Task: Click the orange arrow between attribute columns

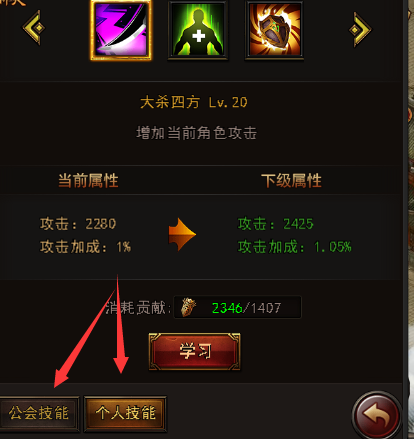Action: [182, 234]
